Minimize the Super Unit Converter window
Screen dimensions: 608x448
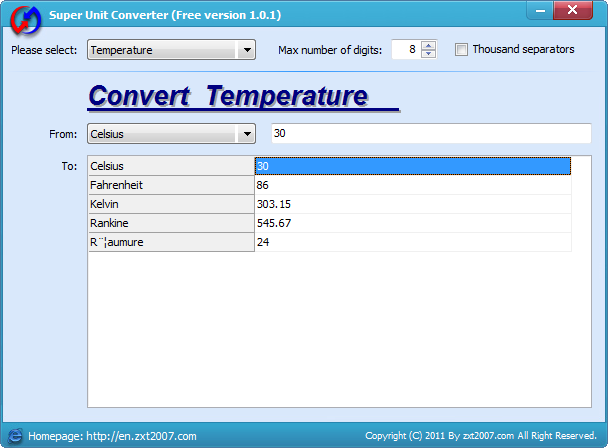[x=540, y=10]
